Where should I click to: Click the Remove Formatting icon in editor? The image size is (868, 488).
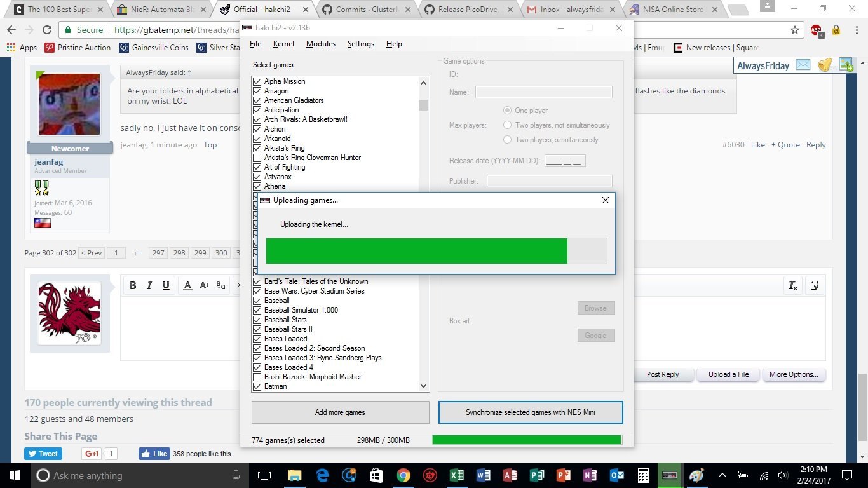click(x=792, y=286)
